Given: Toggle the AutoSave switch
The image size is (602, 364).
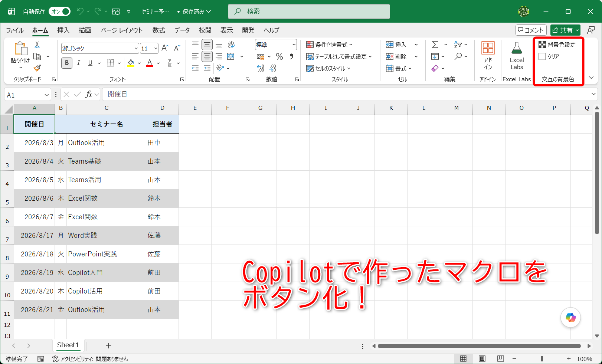Looking at the screenshot, I should point(59,12).
